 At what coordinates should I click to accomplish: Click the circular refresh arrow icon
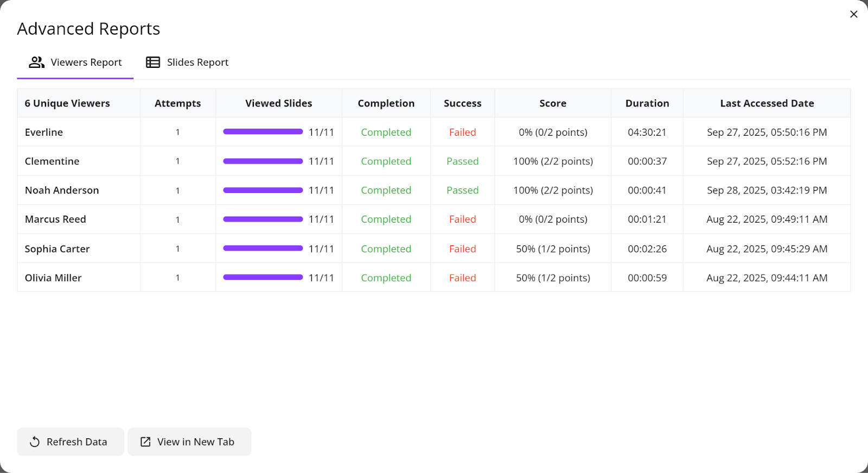[35, 442]
